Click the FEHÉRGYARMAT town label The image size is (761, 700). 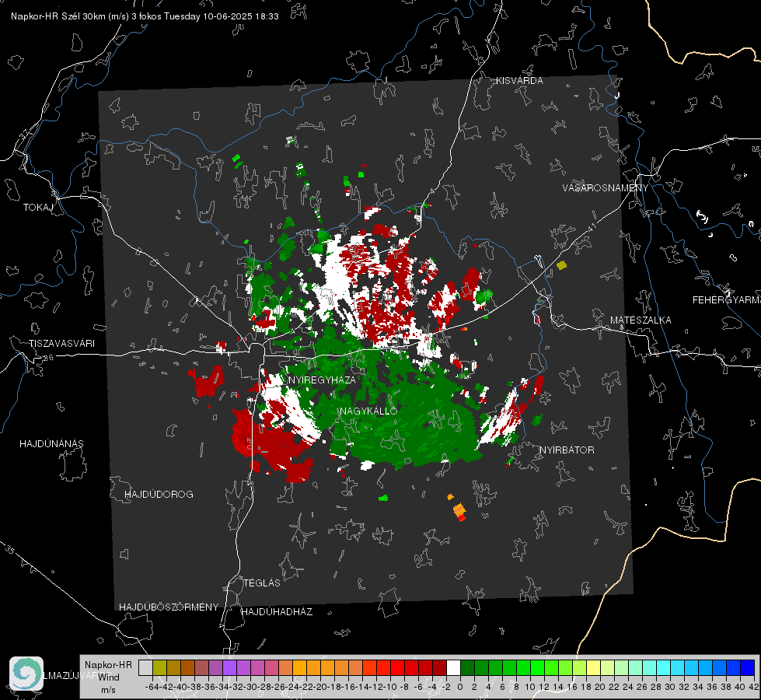point(726,300)
